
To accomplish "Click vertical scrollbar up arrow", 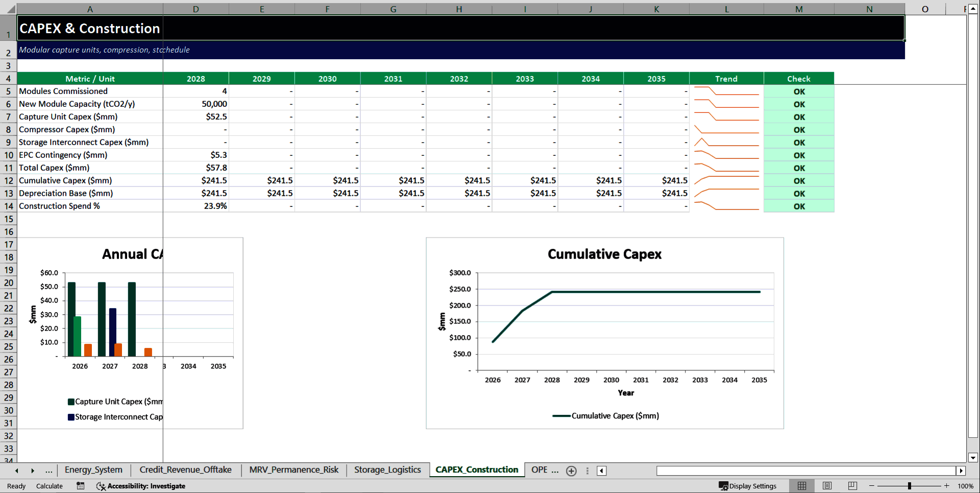I will (973, 9).
